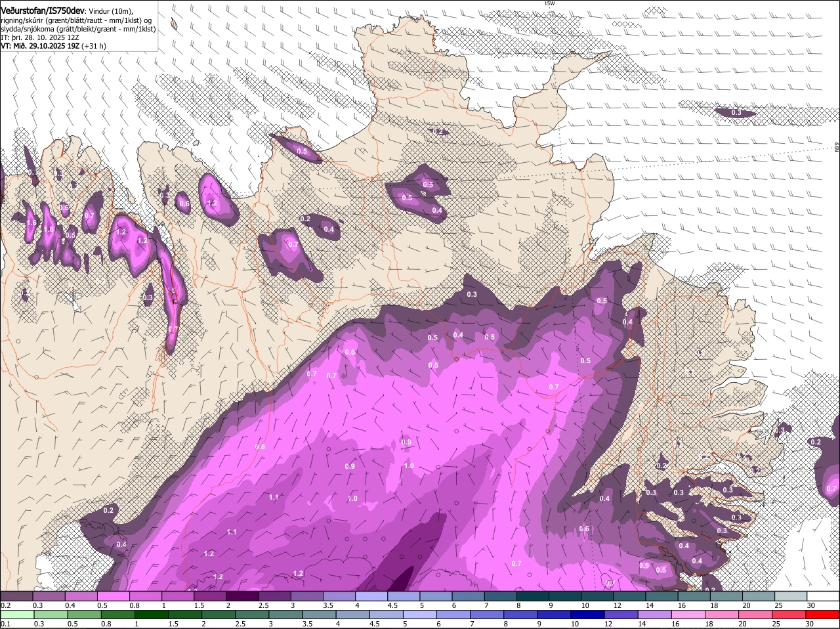The image size is (840, 629).
Task: Click the '30' label in upper legend row
Action: coord(811,605)
